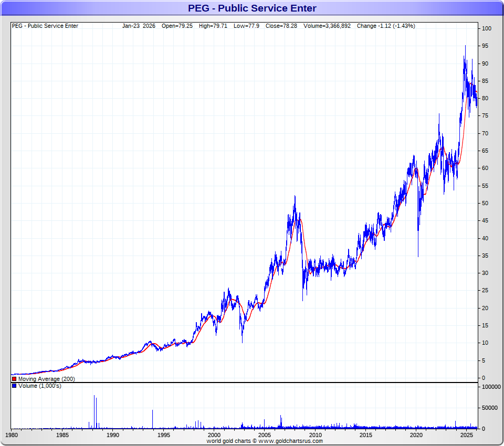Click the red Moving Average legend swatch
Screen dimensions: 504x446
(14, 379)
